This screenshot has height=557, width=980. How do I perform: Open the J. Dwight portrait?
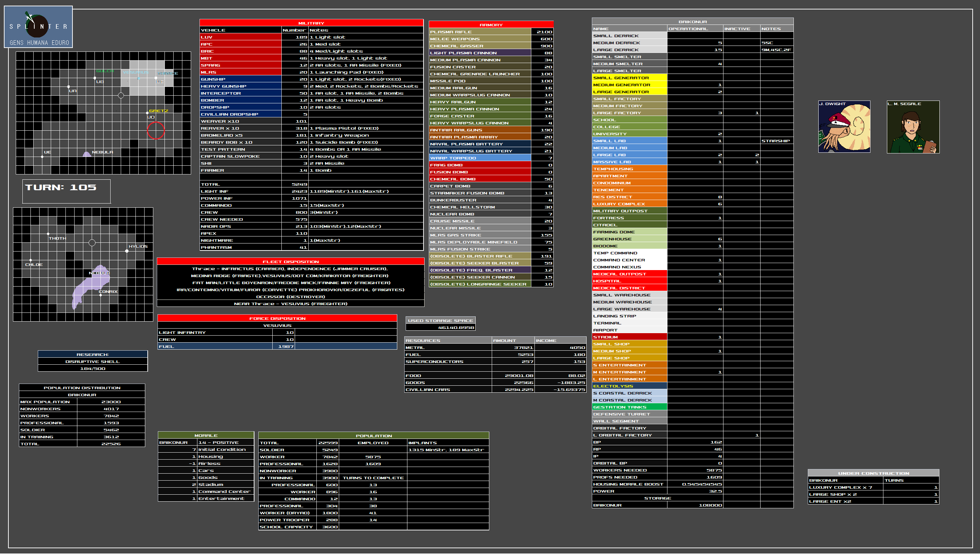tap(844, 126)
